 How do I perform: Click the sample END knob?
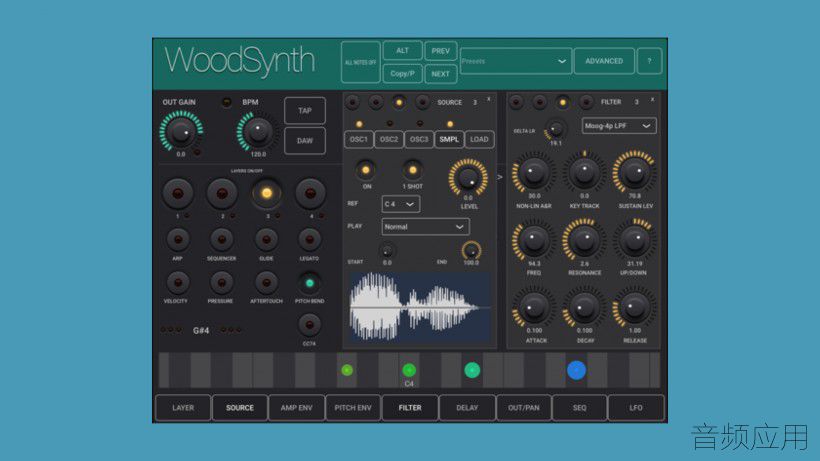point(471,250)
